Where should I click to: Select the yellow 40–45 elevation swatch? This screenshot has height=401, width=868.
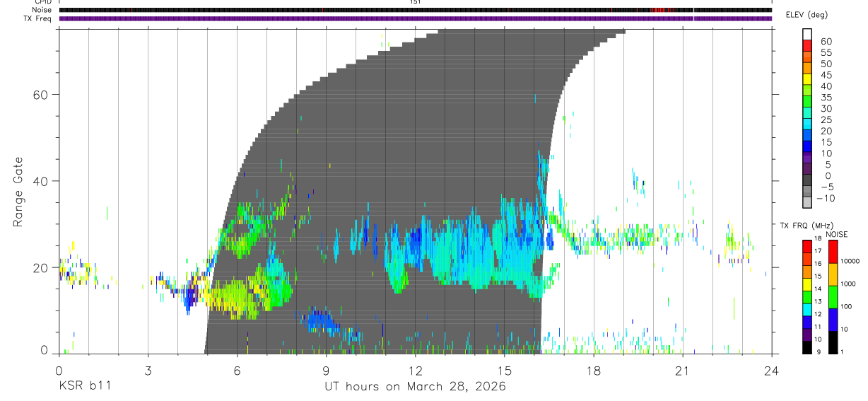click(807, 80)
